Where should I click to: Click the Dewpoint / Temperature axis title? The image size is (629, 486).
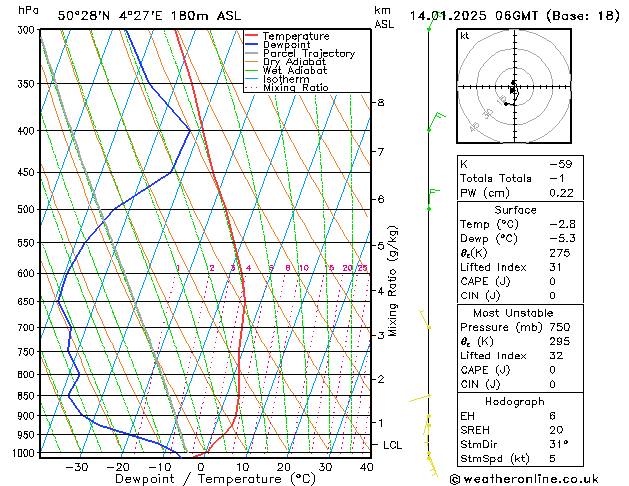203,479
